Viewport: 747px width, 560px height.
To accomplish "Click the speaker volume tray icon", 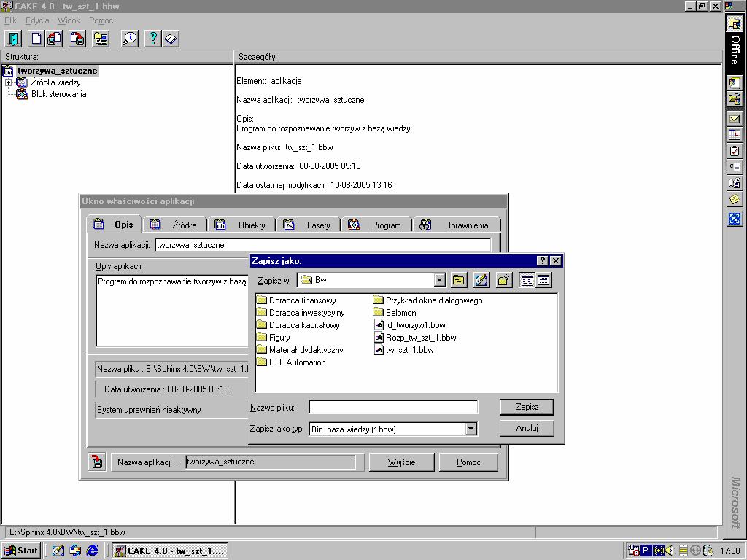I will 670,551.
